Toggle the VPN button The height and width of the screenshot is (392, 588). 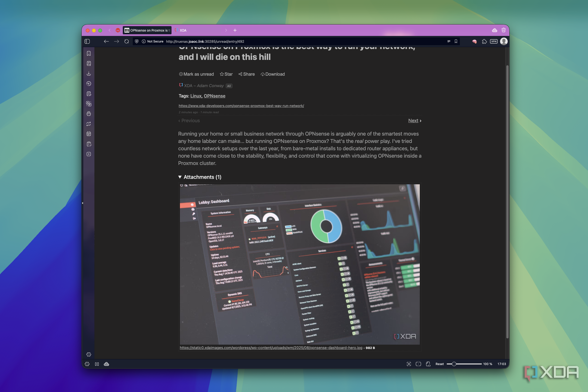tap(494, 41)
